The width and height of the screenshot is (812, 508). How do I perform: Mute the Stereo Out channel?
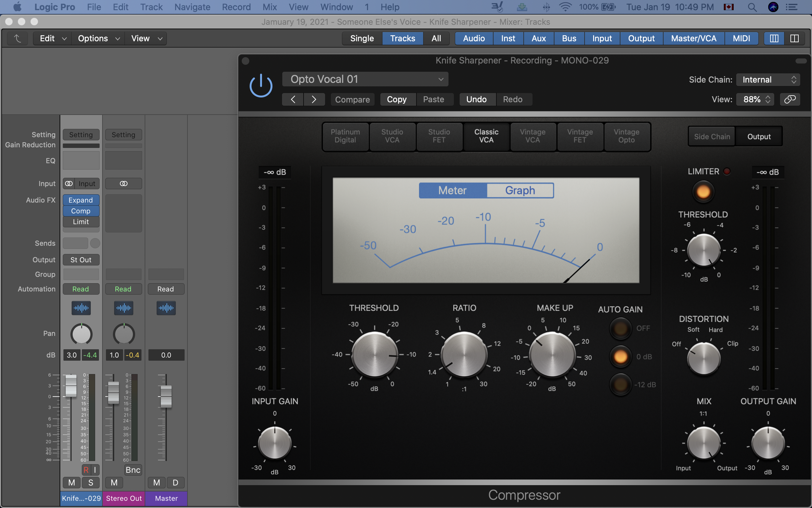coord(114,483)
